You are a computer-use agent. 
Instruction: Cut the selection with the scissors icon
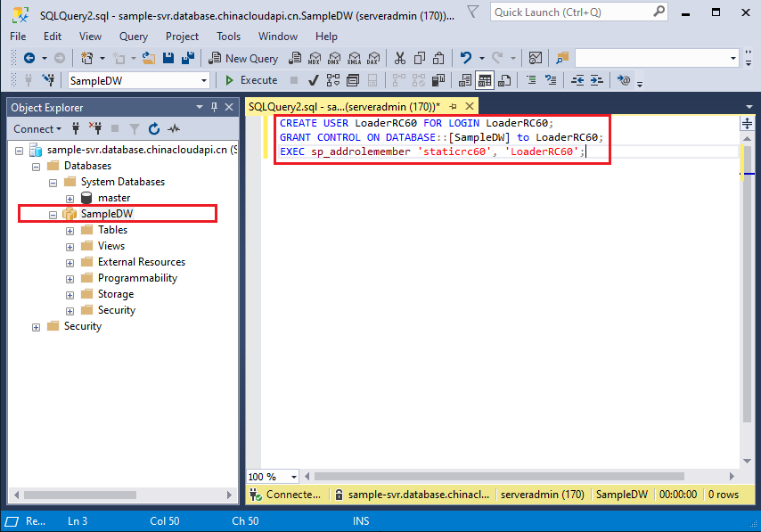(399, 58)
